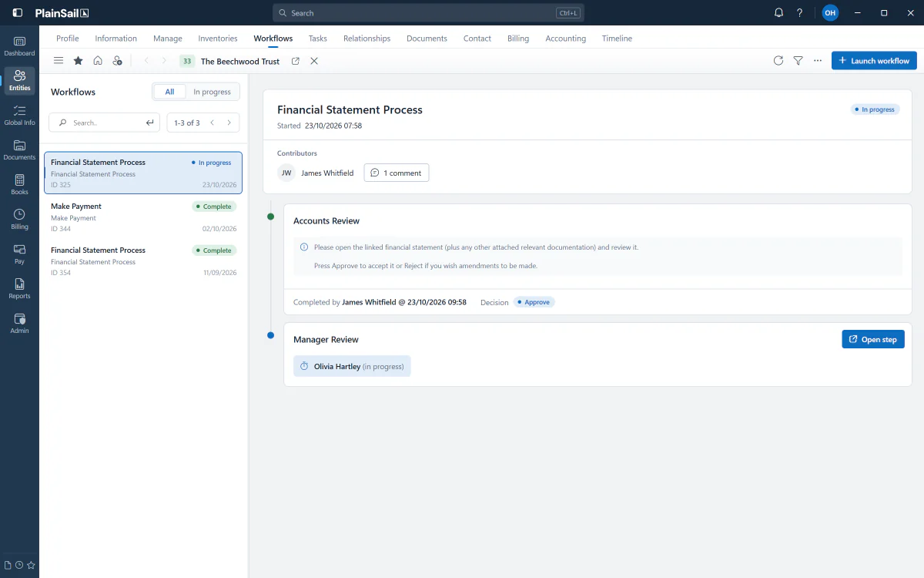Submit workflow search with the enter arrow icon
924x578 pixels.
point(150,123)
